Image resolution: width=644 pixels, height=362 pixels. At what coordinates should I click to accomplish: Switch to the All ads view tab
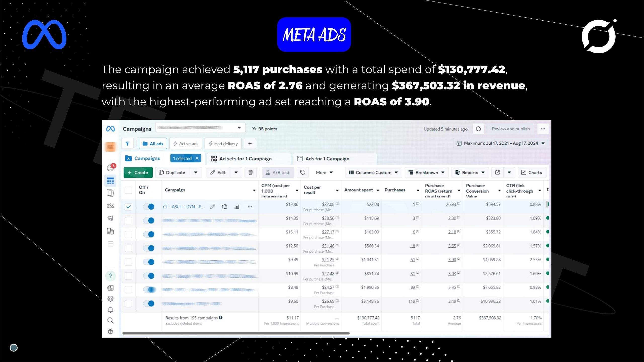pos(153,144)
